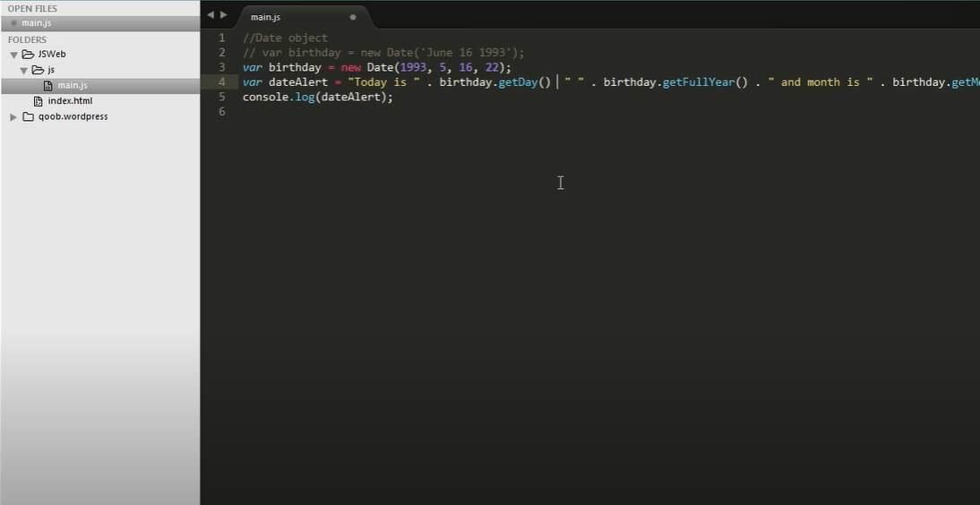This screenshot has height=505, width=980.
Task: Click line number 1 in gutter
Action: tap(222, 39)
